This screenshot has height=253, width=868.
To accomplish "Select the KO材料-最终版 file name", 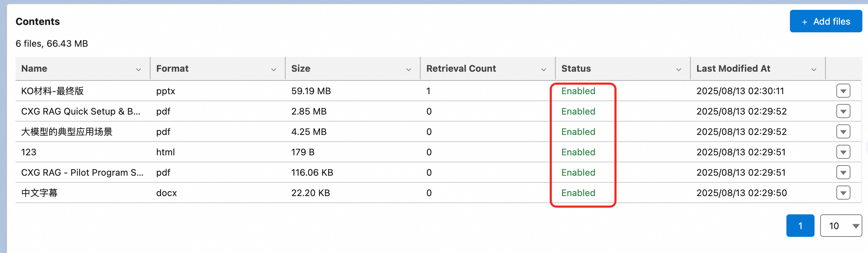I will (x=52, y=91).
